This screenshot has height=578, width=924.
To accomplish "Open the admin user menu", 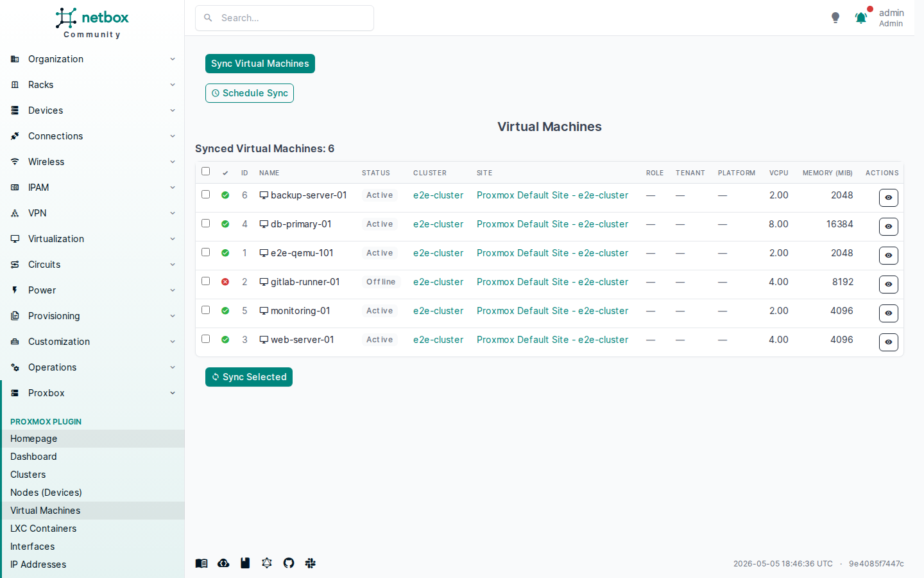I will pyautogui.click(x=891, y=18).
